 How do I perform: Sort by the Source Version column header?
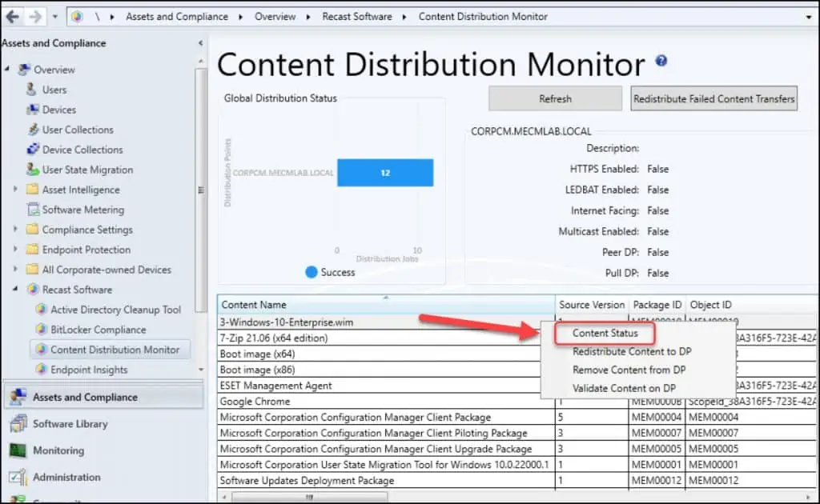pyautogui.click(x=592, y=305)
